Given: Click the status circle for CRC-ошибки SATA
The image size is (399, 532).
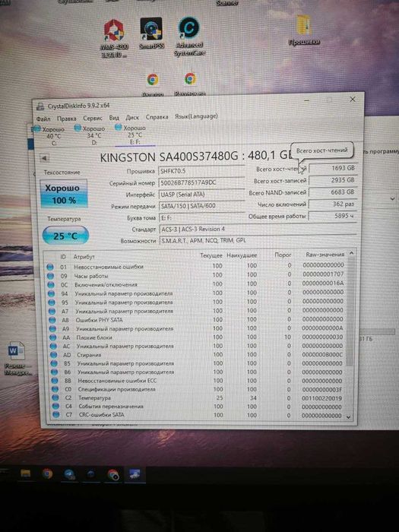Looking at the screenshot, I should click(55, 415).
